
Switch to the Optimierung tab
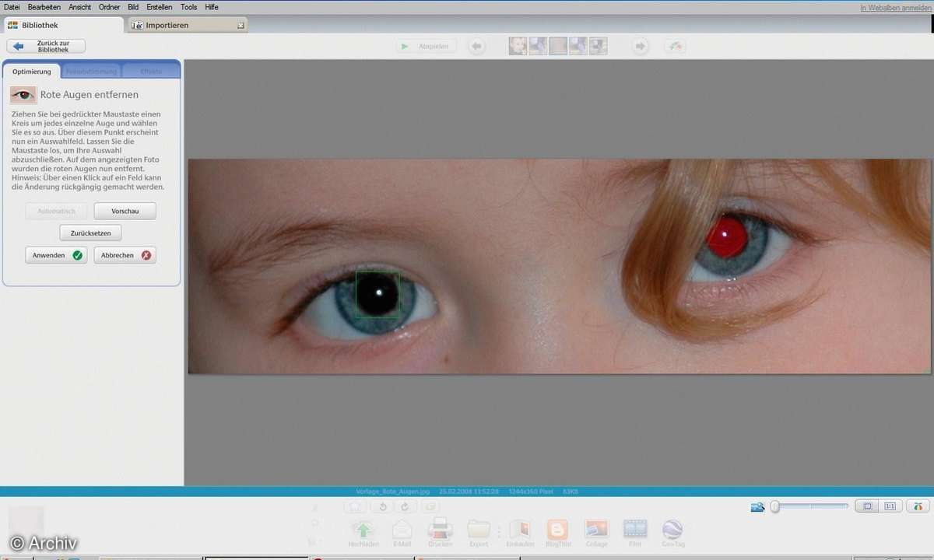(x=32, y=72)
